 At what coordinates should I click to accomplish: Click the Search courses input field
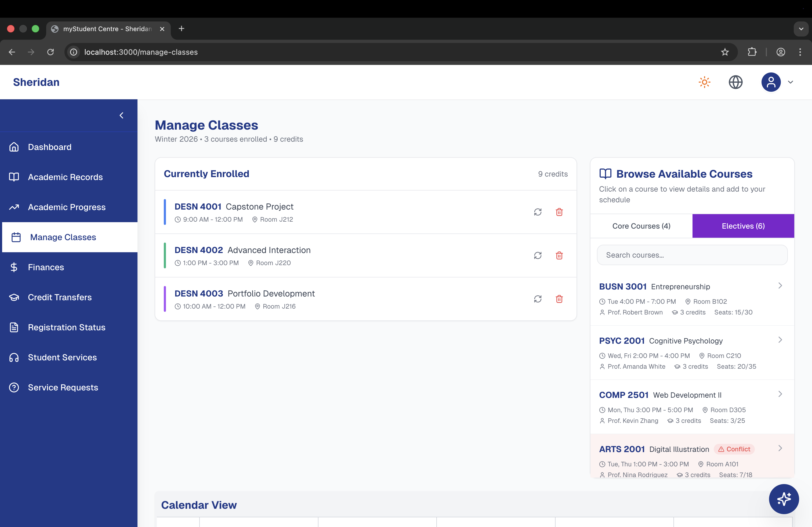692,255
